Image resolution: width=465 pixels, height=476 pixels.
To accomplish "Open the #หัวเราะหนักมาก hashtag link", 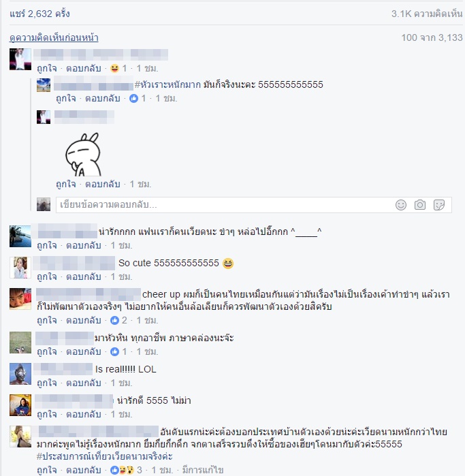I will [x=167, y=84].
